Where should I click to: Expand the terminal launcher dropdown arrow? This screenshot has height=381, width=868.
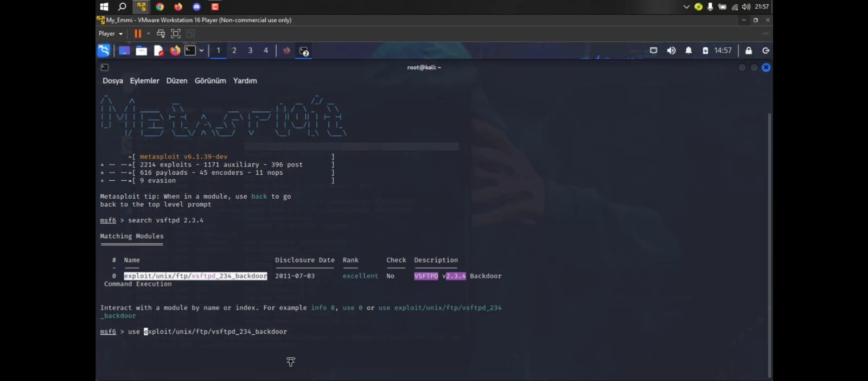pos(201,50)
